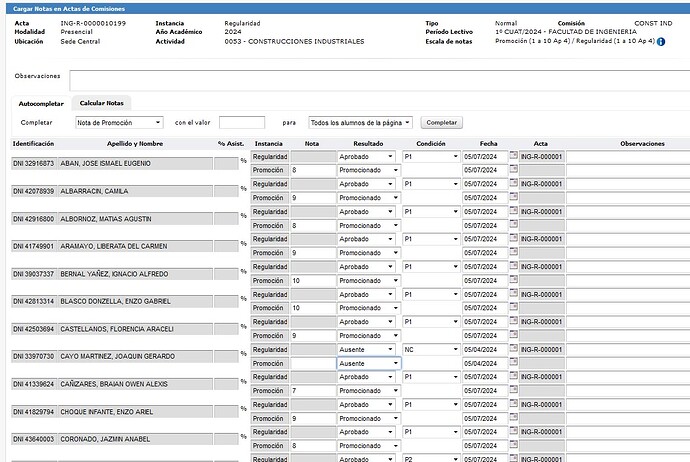
Task: Open calendar icon in ARAMAYO Promoción row
Action: point(514,252)
